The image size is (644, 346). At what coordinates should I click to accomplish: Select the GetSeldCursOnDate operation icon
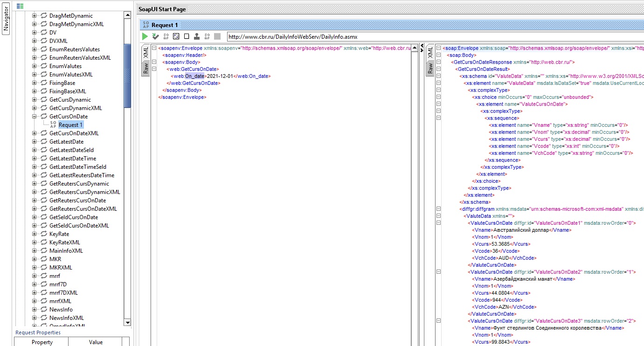(44, 217)
